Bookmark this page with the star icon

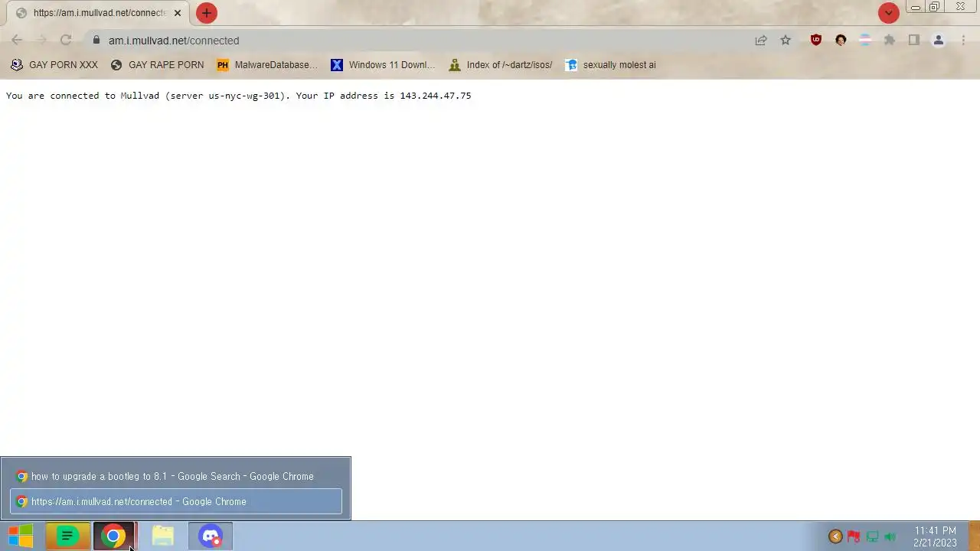786,41
